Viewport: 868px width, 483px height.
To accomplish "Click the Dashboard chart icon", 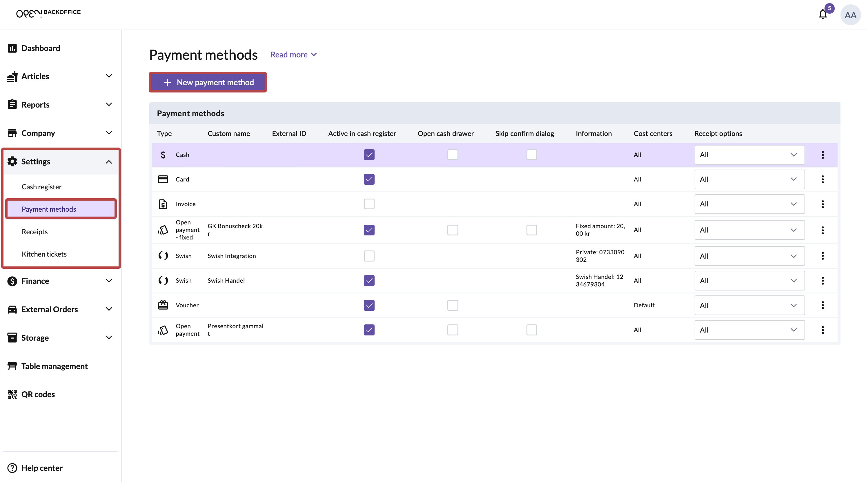I will [x=12, y=48].
